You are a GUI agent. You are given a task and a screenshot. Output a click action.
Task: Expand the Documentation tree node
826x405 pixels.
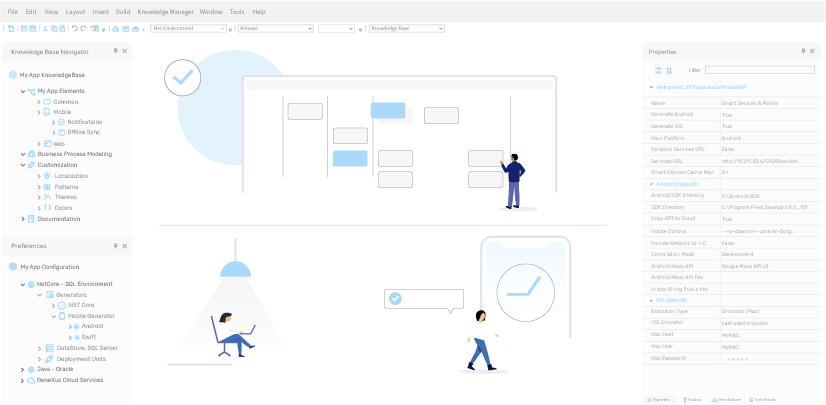23,219
